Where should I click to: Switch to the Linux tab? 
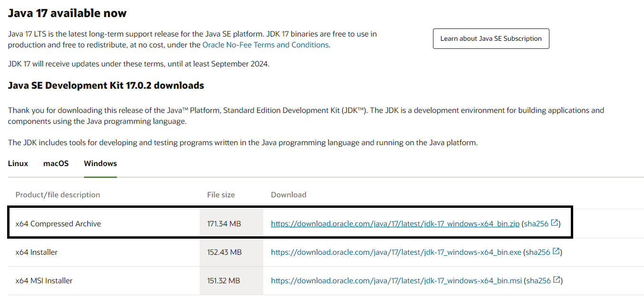(x=18, y=163)
